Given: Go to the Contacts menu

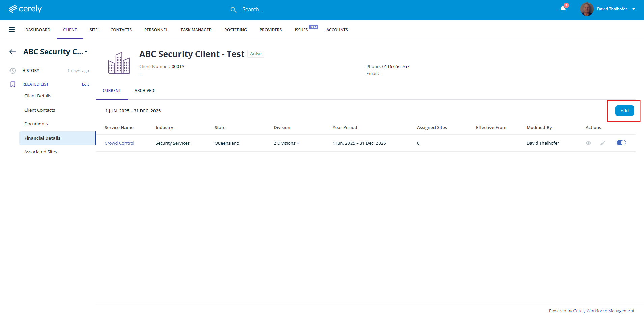Looking at the screenshot, I should click(121, 30).
